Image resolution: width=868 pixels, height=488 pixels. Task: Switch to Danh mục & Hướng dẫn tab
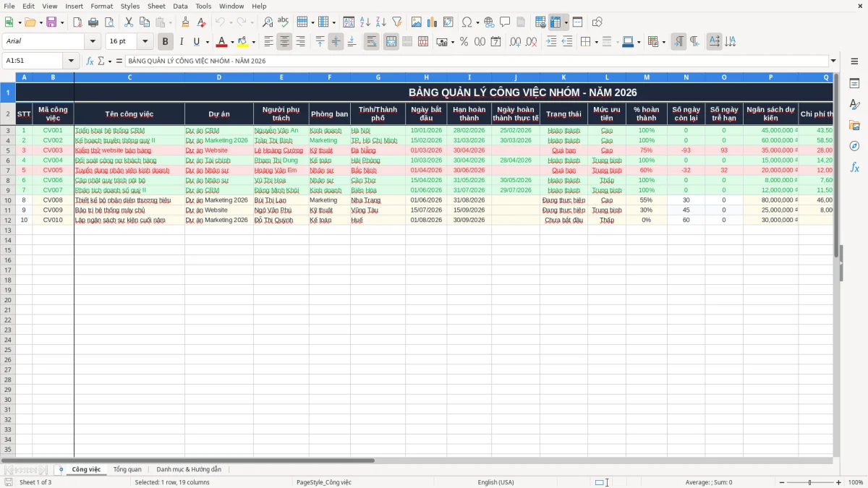tap(189, 469)
